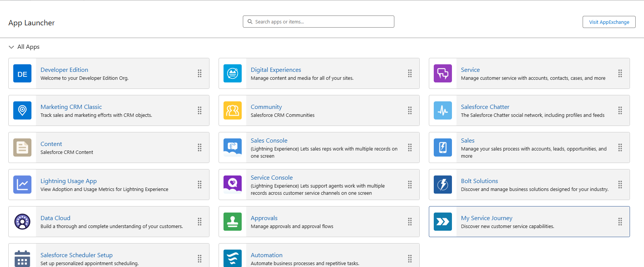Click the Lightning Usage App chart icon
Image resolution: width=644 pixels, height=267 pixels.
22,185
